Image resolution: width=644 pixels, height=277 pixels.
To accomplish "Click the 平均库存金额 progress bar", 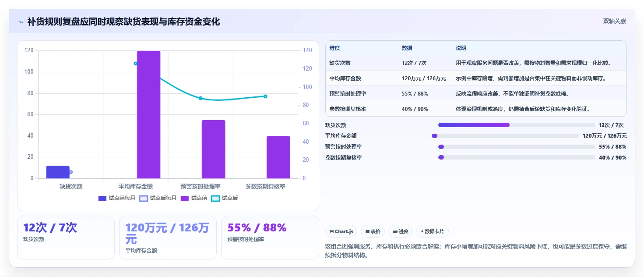I will pos(505,136).
